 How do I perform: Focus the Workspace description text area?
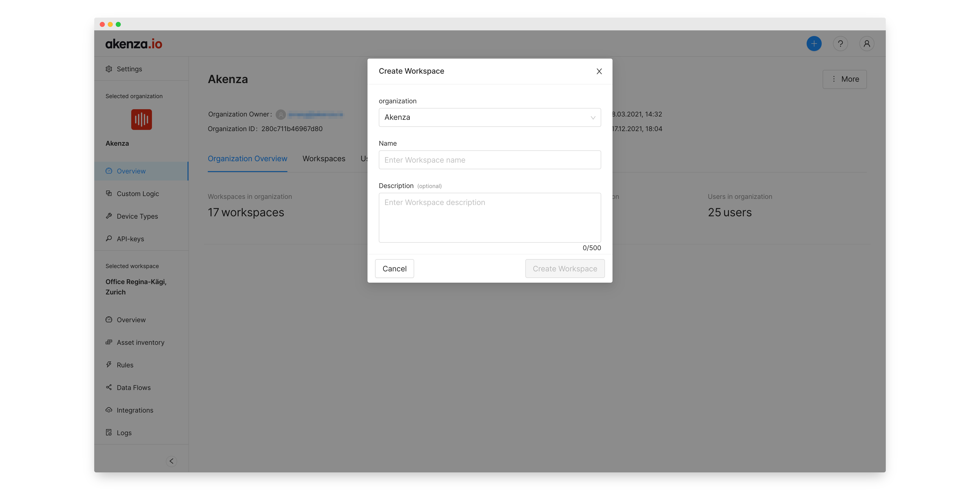[x=490, y=217]
